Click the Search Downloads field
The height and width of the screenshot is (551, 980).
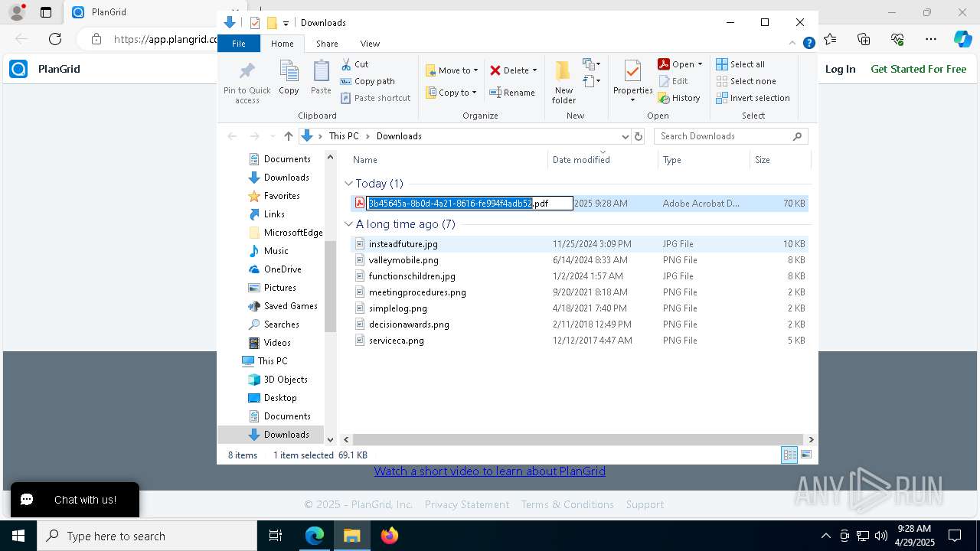point(730,136)
